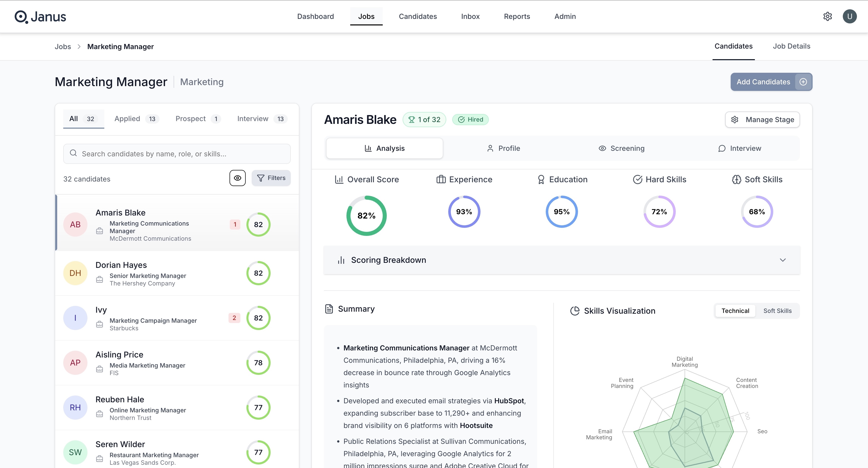Select the Summary document icon

coord(329,308)
